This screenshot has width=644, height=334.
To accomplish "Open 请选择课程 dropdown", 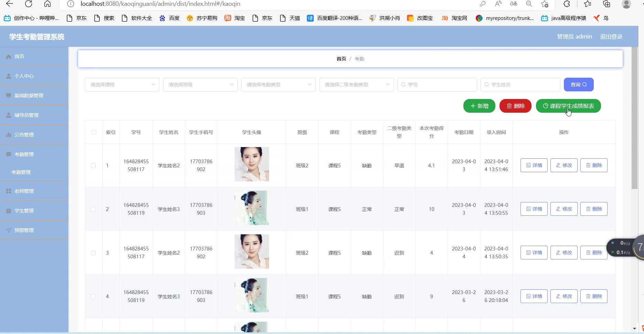I will pos(122,85).
